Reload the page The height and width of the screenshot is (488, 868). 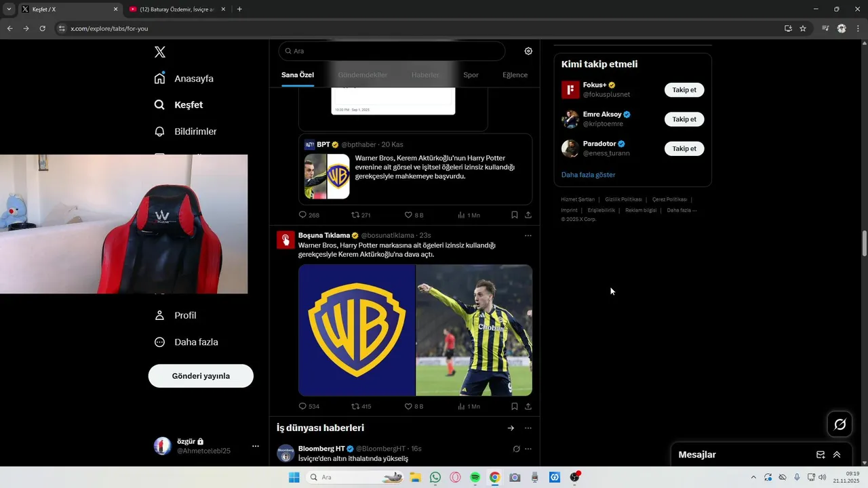42,28
